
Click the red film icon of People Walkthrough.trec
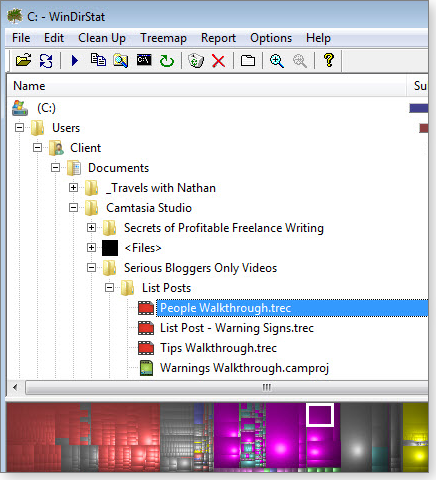(146, 308)
